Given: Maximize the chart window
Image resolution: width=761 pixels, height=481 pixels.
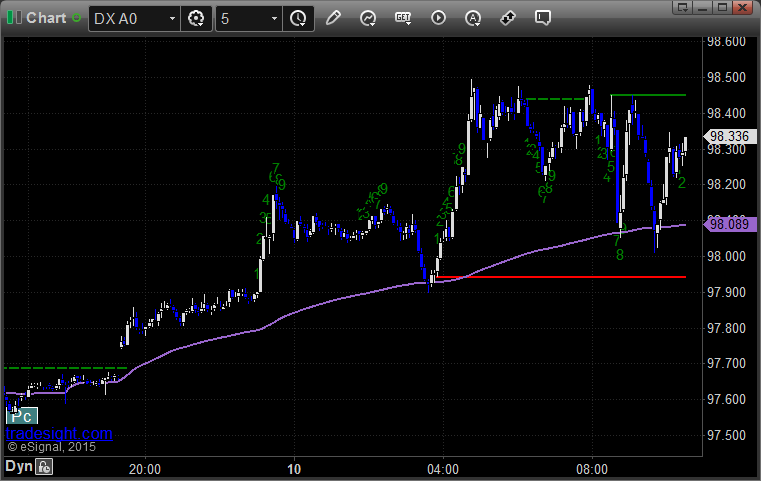Looking at the screenshot, I should point(722,7).
